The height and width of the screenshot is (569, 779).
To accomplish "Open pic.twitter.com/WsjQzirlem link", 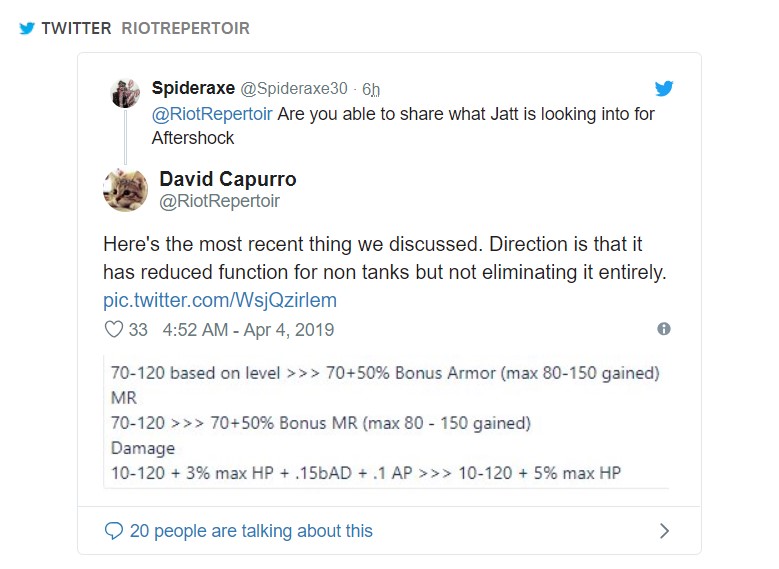I will [220, 300].
